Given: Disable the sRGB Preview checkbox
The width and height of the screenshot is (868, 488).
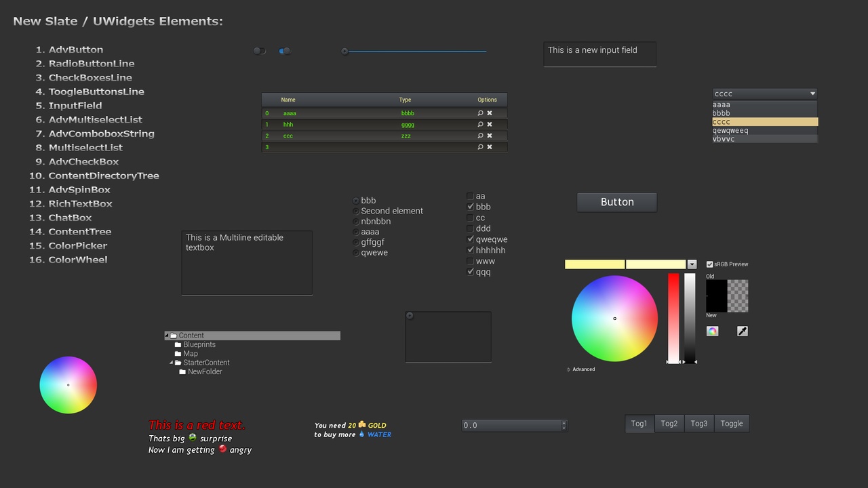Looking at the screenshot, I should tap(710, 264).
